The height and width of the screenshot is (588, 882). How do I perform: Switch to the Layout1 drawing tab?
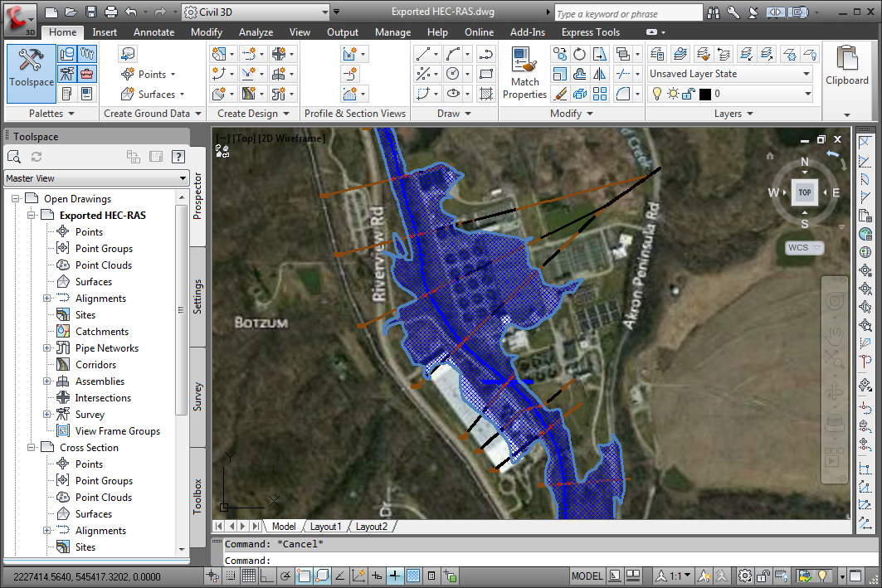[326, 526]
